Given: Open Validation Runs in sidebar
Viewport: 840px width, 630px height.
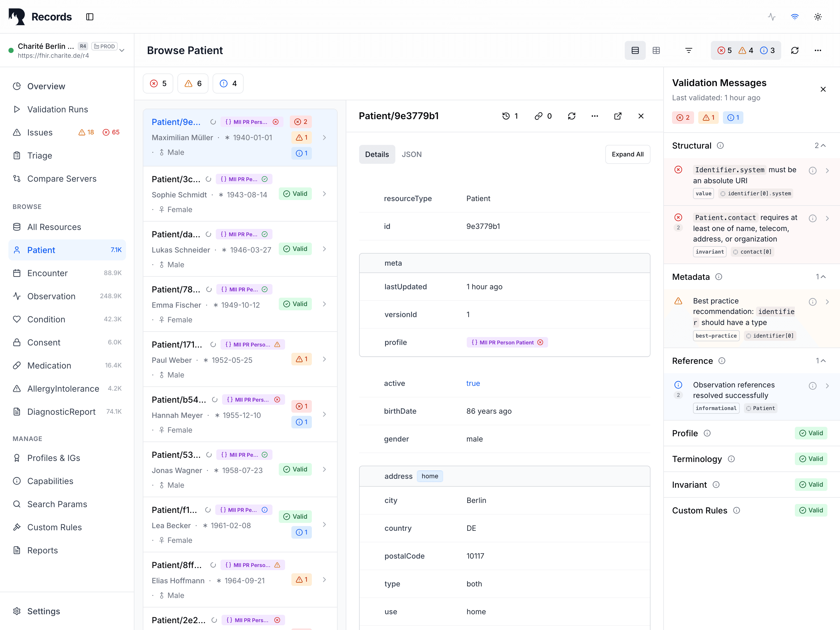Looking at the screenshot, I should click(x=57, y=109).
